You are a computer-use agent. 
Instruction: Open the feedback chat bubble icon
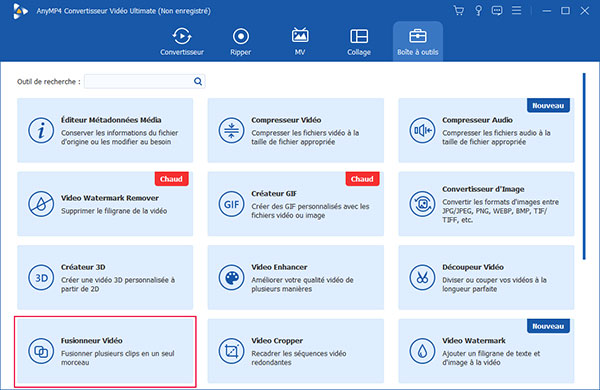pyautogui.click(x=497, y=11)
